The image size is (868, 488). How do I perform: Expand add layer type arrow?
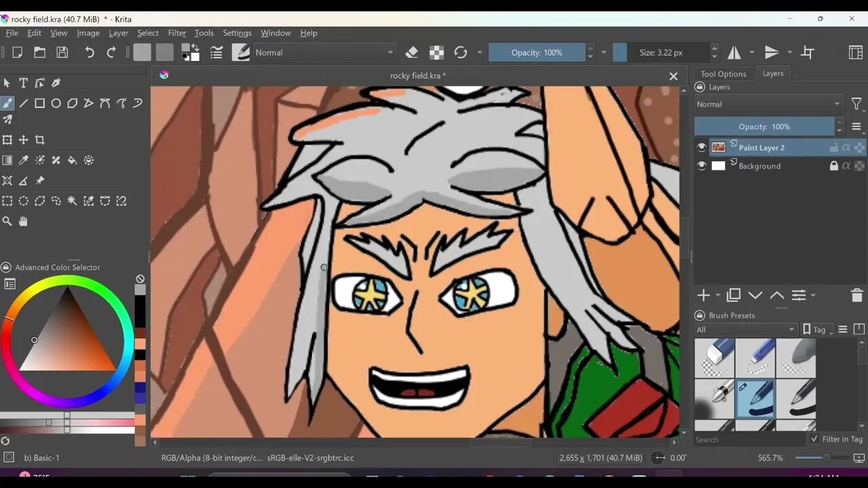point(718,296)
